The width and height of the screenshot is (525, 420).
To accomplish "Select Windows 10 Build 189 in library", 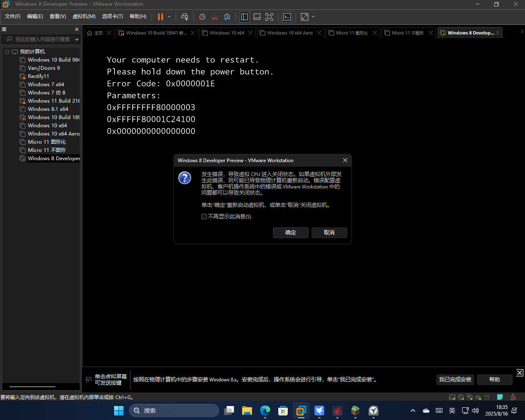I will coord(50,117).
